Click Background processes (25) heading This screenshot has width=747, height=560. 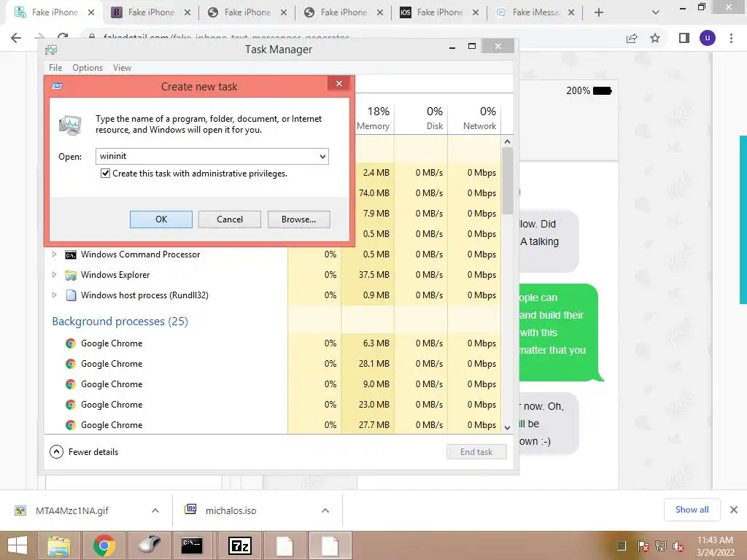[x=120, y=322]
